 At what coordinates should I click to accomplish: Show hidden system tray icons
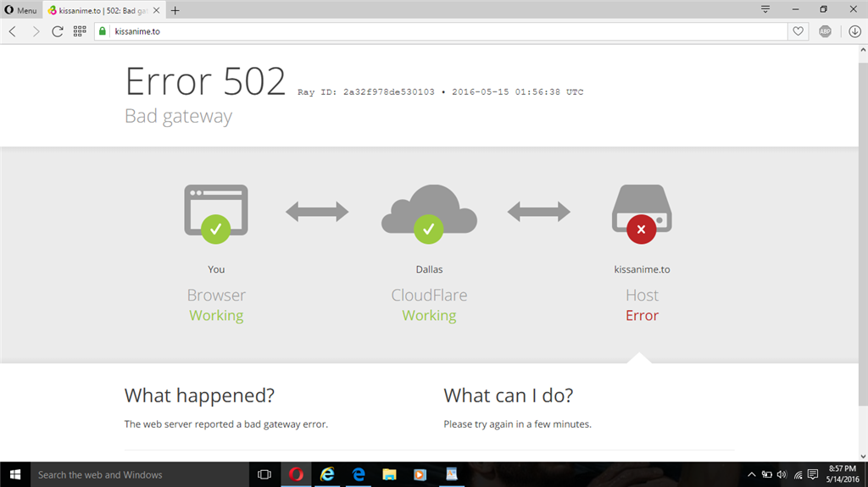coord(751,475)
